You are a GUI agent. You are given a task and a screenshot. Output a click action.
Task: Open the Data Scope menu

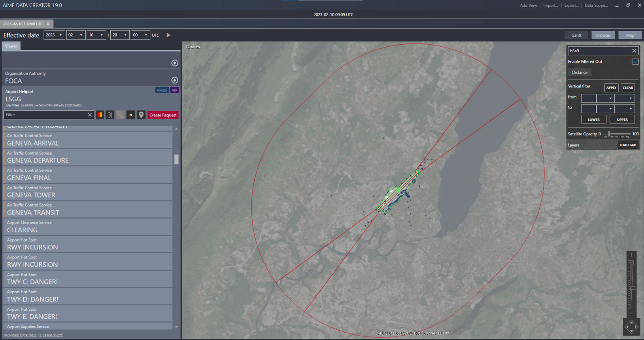point(596,6)
